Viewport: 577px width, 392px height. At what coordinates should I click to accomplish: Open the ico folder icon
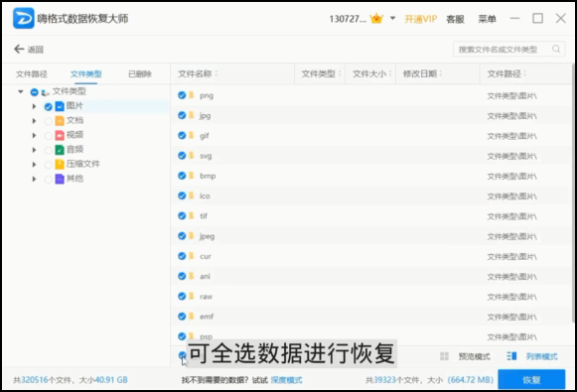[192, 196]
